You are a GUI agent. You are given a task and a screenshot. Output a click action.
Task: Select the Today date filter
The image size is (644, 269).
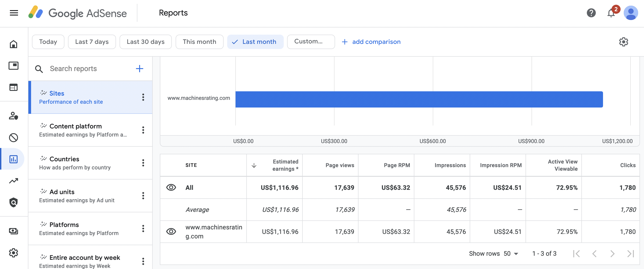tap(48, 42)
